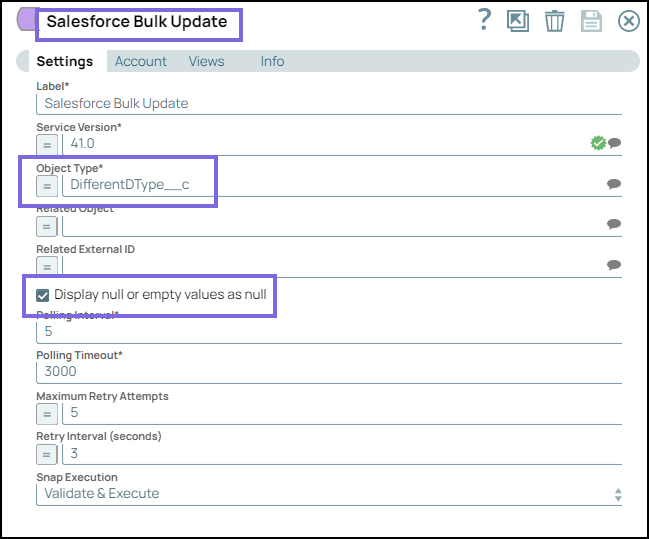Screen dimensions: 649x539
Task: Open the help question mark icon
Action: (x=484, y=19)
